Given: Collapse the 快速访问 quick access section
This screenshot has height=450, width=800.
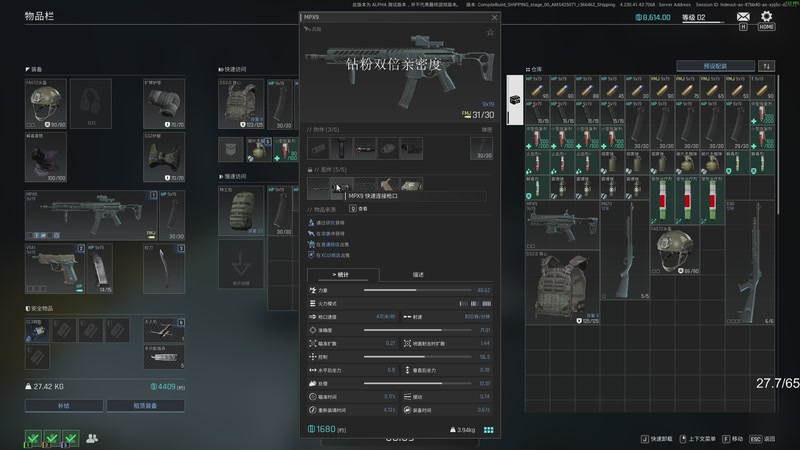Looking at the screenshot, I should 233,69.
